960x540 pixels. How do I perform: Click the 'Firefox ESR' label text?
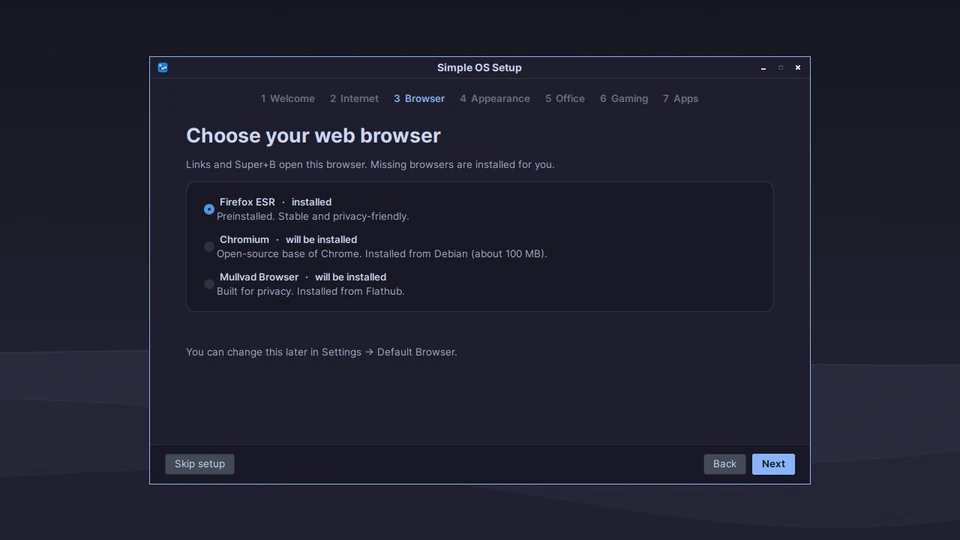point(247,202)
